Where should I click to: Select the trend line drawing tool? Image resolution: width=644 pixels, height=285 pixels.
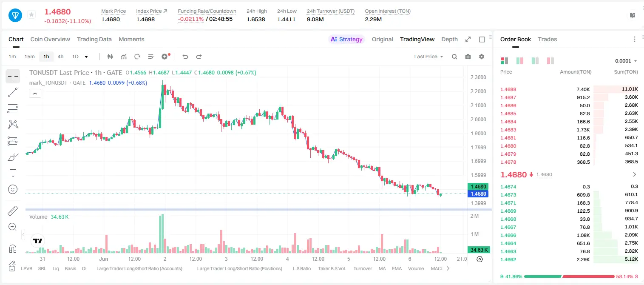pyautogui.click(x=13, y=92)
